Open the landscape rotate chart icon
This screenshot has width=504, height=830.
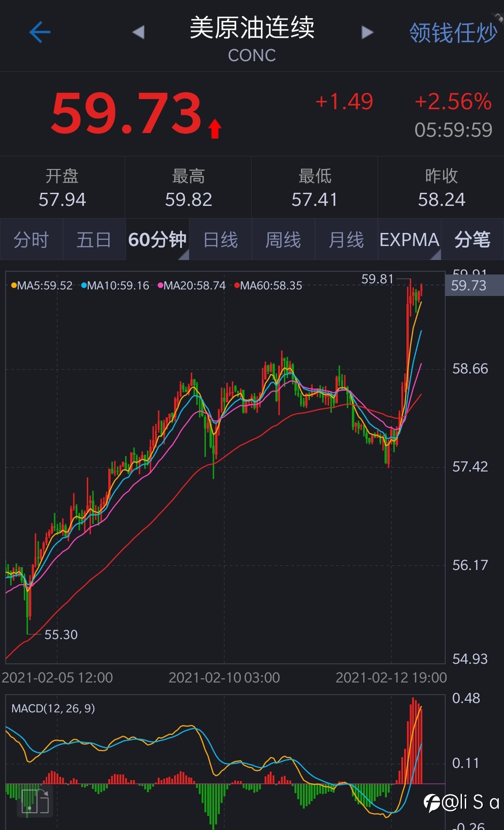[35, 801]
